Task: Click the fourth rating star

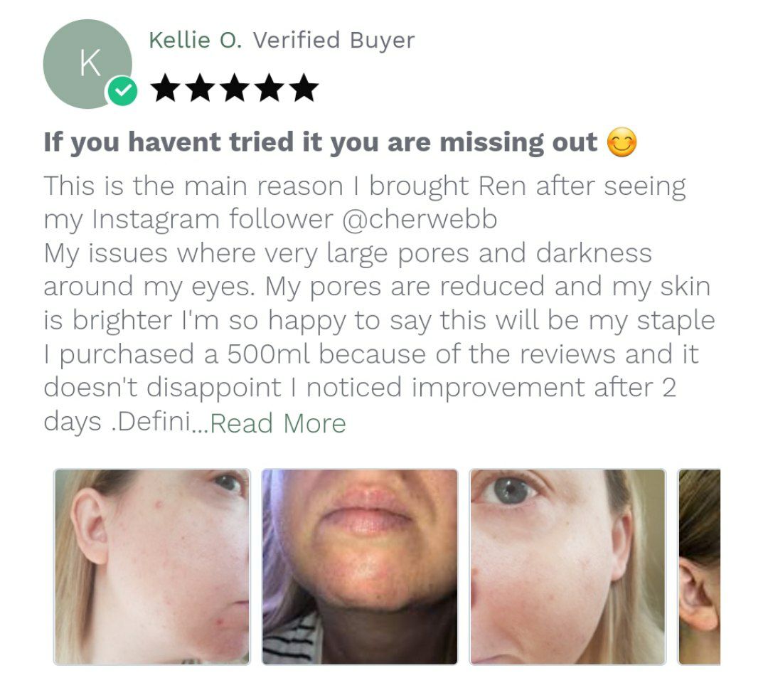Action: (x=270, y=87)
